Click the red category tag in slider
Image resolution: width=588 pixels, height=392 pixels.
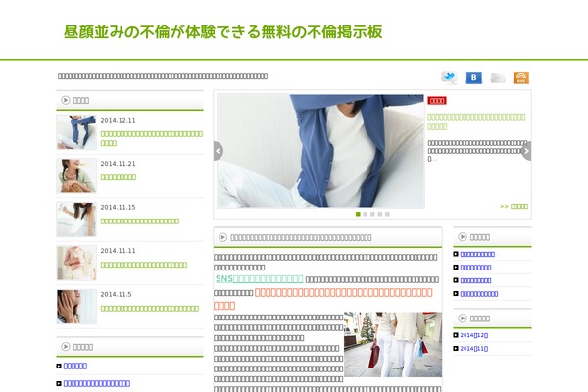437,101
